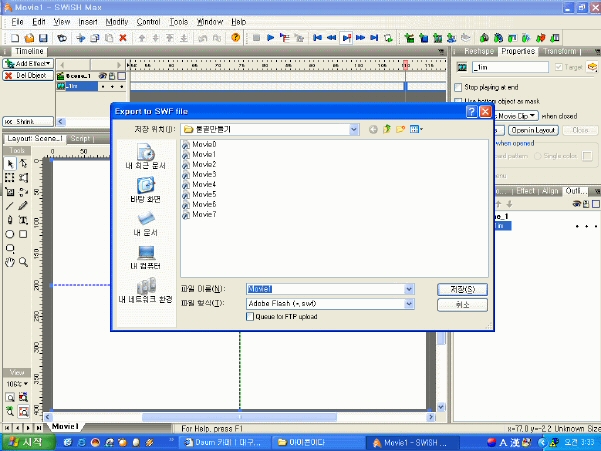Image resolution: width=601 pixels, height=451 pixels.
Task: Click the Open in Layout button
Action: tap(533, 130)
